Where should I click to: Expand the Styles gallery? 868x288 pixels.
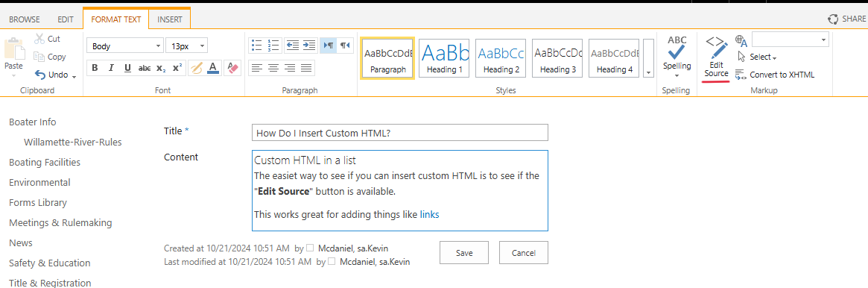coord(648,58)
